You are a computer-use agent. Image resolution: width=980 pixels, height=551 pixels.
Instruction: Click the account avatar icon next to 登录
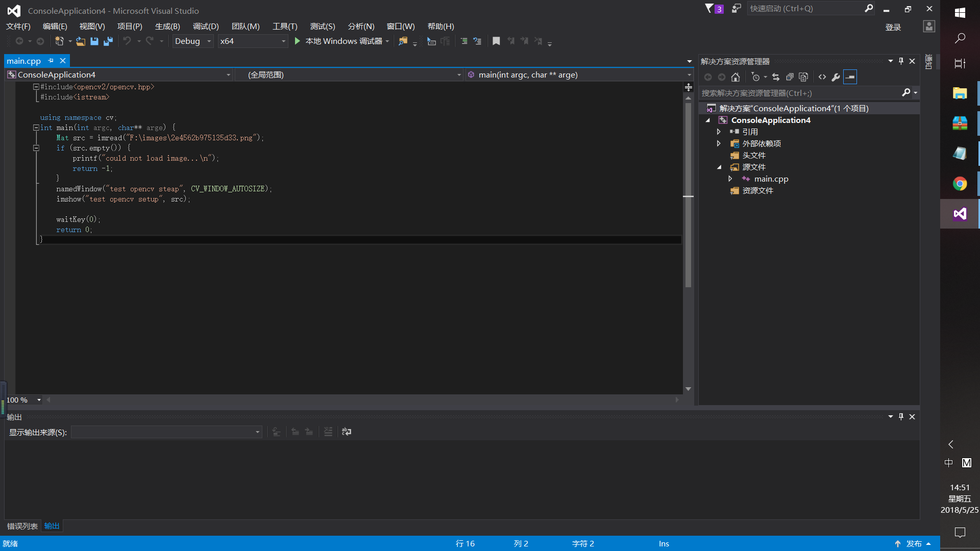click(929, 27)
